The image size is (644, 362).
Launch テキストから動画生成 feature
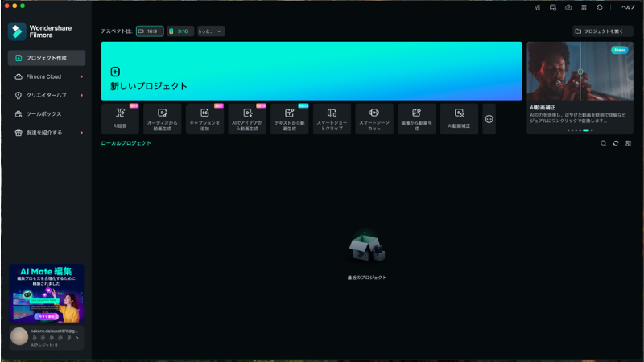tap(289, 118)
